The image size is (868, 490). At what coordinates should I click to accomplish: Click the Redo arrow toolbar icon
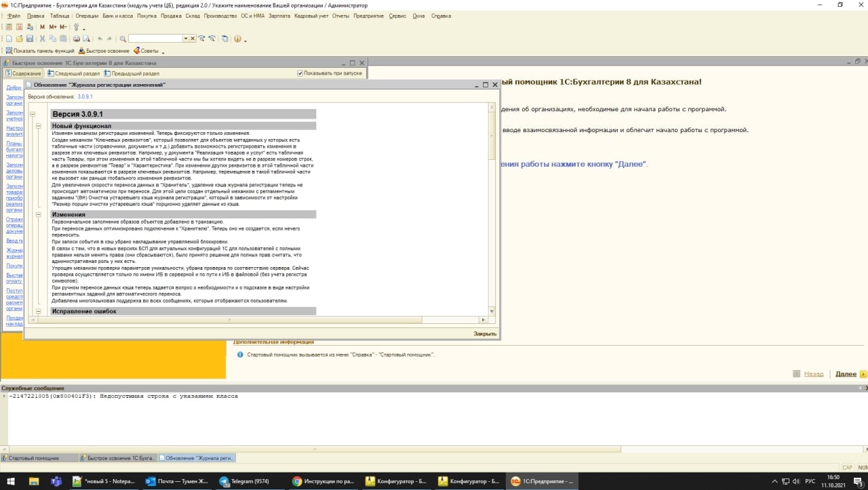pyautogui.click(x=110, y=39)
